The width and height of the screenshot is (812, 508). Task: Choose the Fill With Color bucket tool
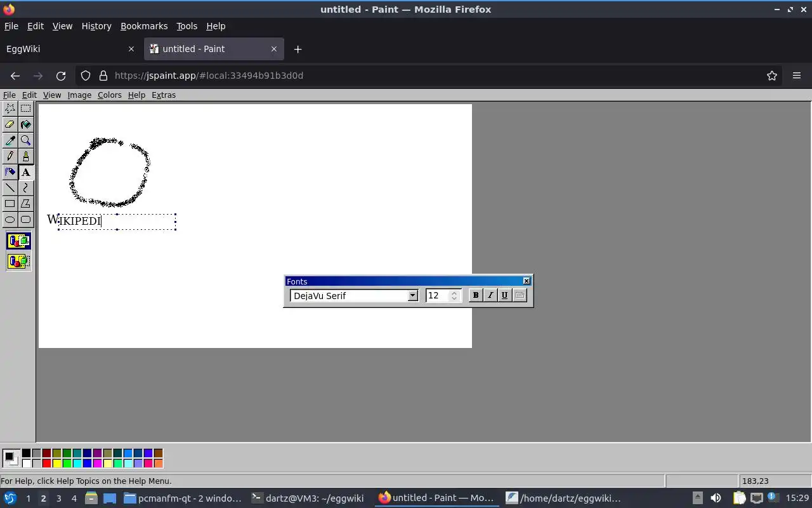coord(25,124)
